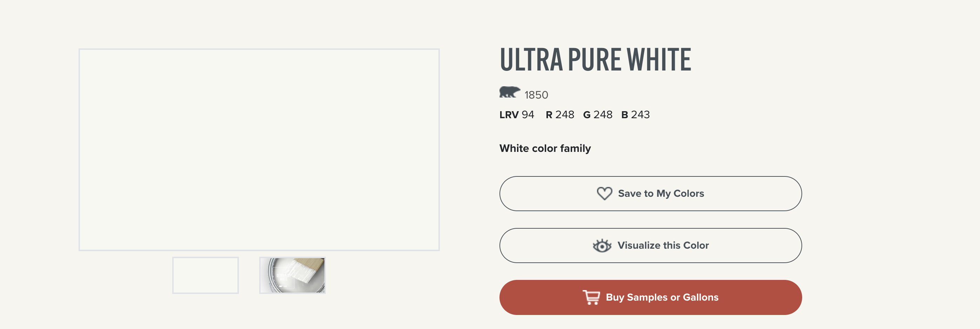This screenshot has height=329, width=980.
Task: Open Visualize this Color
Action: coord(651,246)
